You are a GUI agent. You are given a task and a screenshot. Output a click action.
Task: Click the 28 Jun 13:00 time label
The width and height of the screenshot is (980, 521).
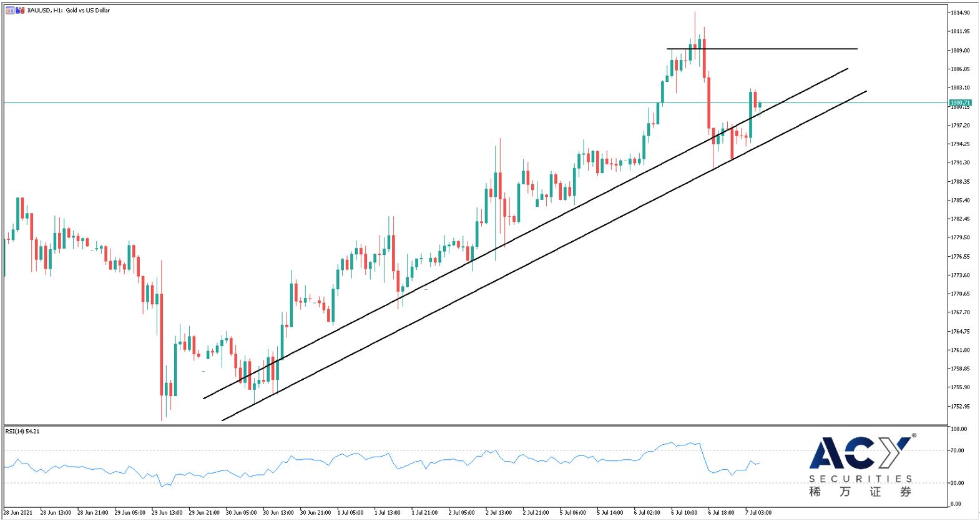[x=56, y=513]
